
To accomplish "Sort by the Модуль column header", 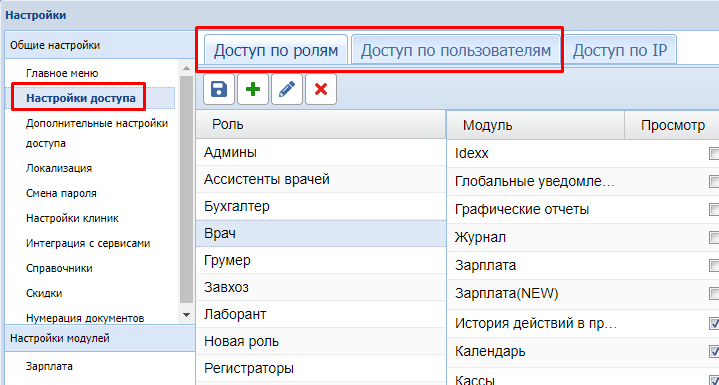I will pyautogui.click(x=535, y=125).
